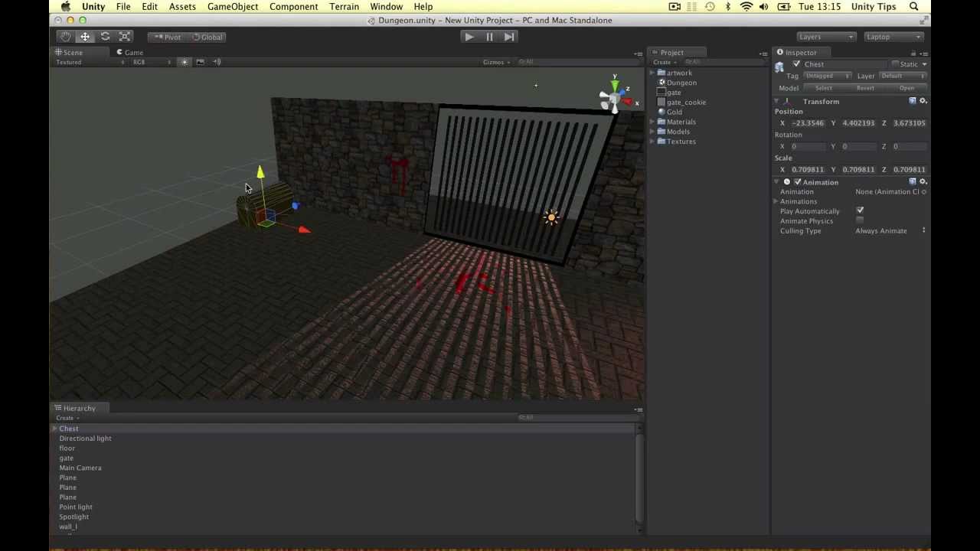Expand the Textures folder arrow
The height and width of the screenshot is (551, 980).
(652, 142)
